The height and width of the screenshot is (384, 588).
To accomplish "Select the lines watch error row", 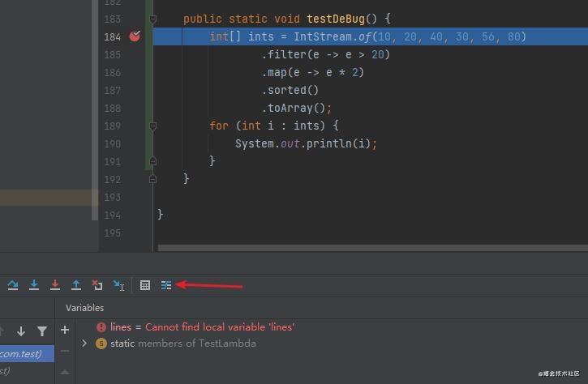I will pos(332,327).
